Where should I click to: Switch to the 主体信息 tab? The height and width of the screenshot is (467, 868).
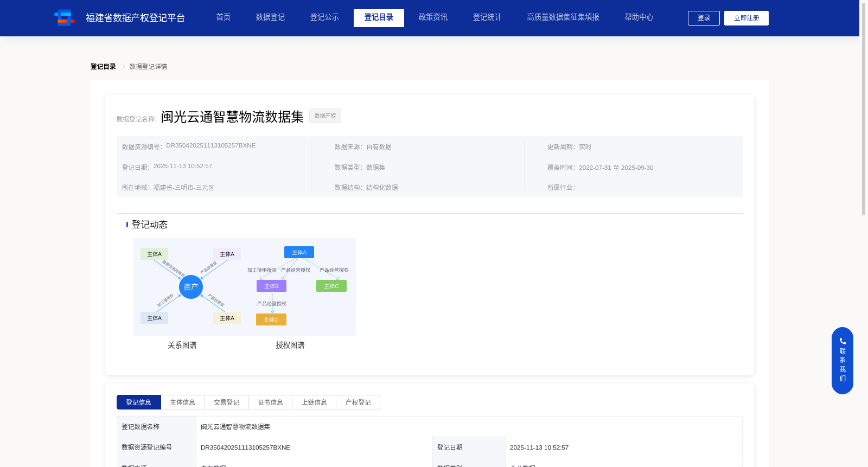point(183,402)
